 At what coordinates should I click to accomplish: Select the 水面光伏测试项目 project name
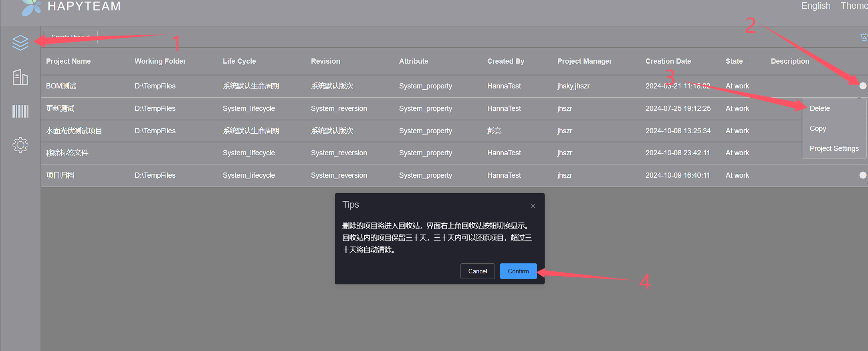pyautogui.click(x=74, y=131)
